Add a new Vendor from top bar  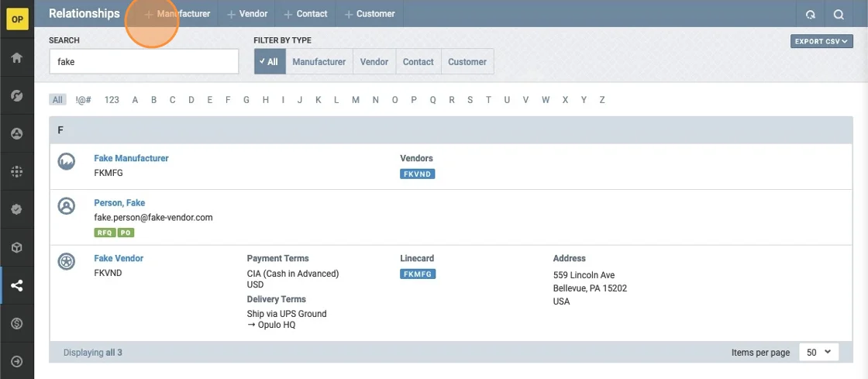tap(247, 14)
